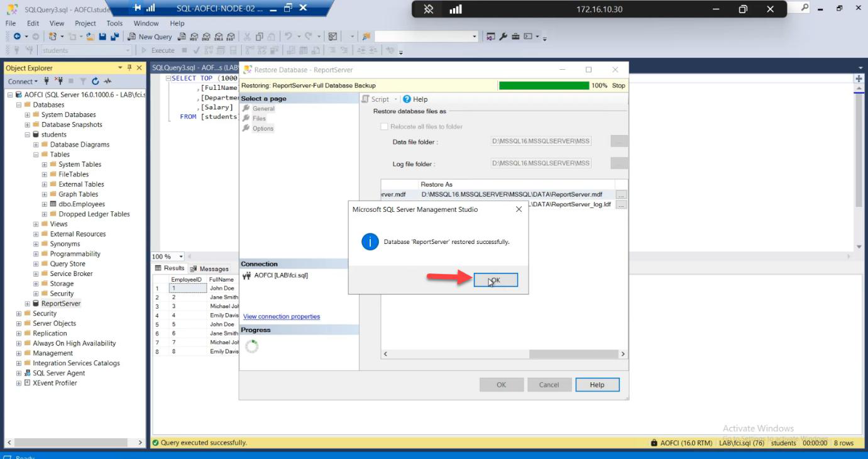The image size is (868, 459).
Task: Collapse the Databases node
Action: coord(19,105)
